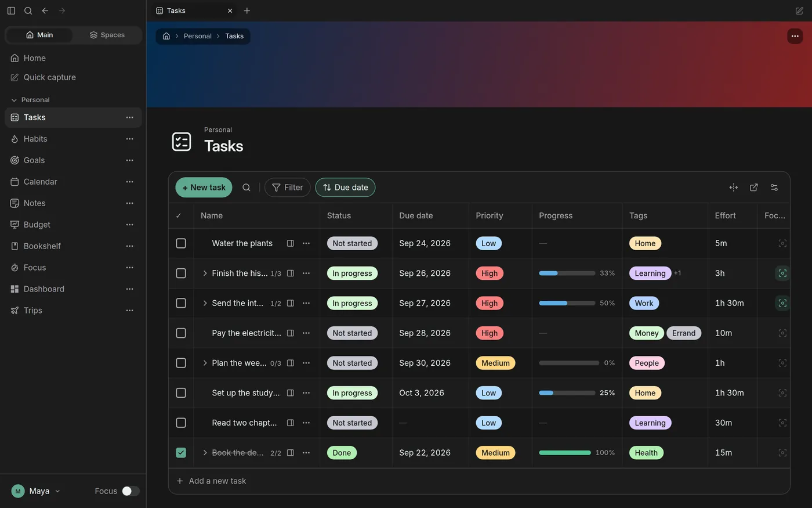
Task: Collapse the Personal sidebar section
Action: point(14,100)
